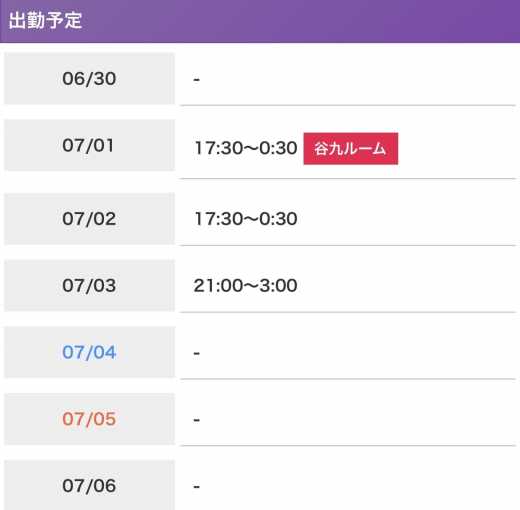Click the empty area right of 21:00~3:00
This screenshot has height=510, width=520.
click(407, 286)
